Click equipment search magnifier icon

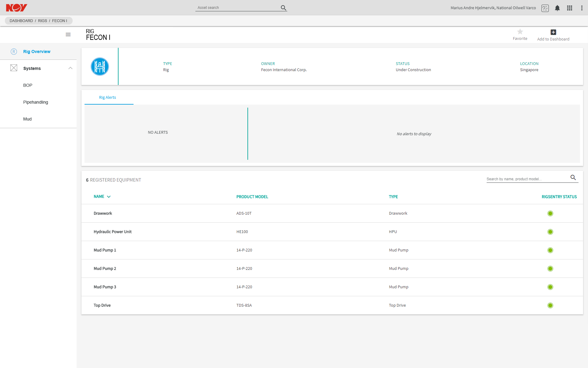[573, 178]
